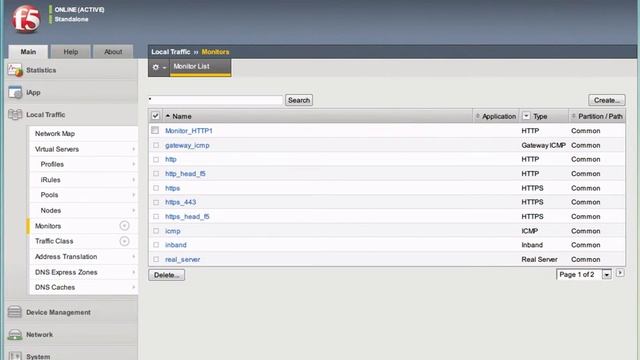Click the F5 logo icon
The width and height of the screenshot is (640, 360).
(26, 19)
